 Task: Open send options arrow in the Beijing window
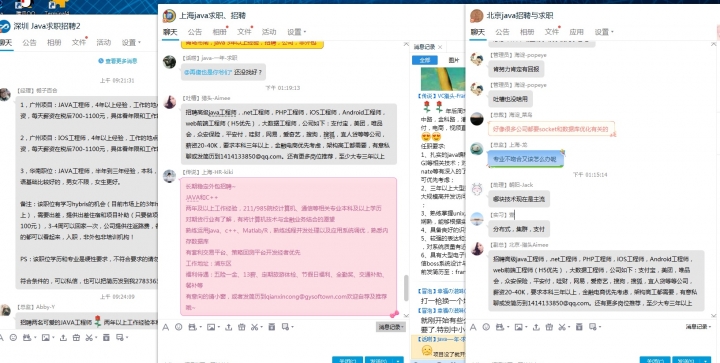tap(705, 360)
